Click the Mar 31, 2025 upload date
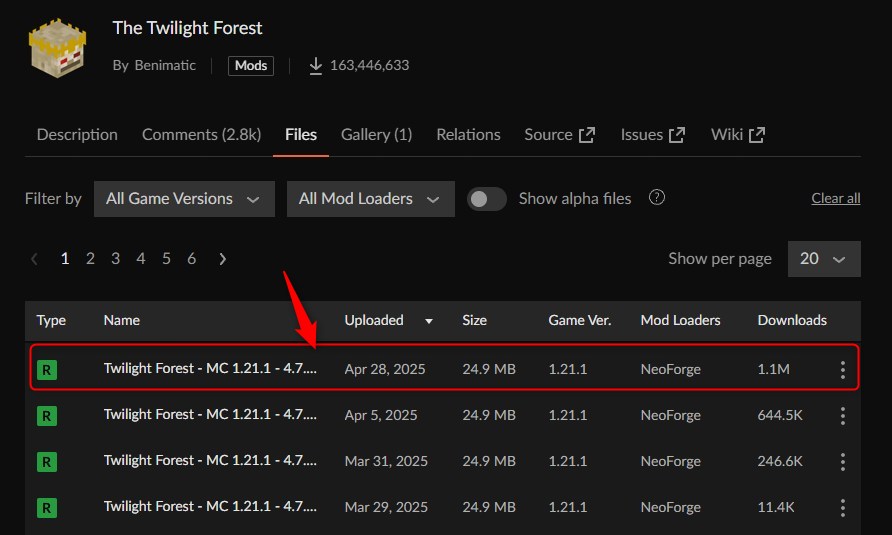The height and width of the screenshot is (535, 892). coord(386,461)
